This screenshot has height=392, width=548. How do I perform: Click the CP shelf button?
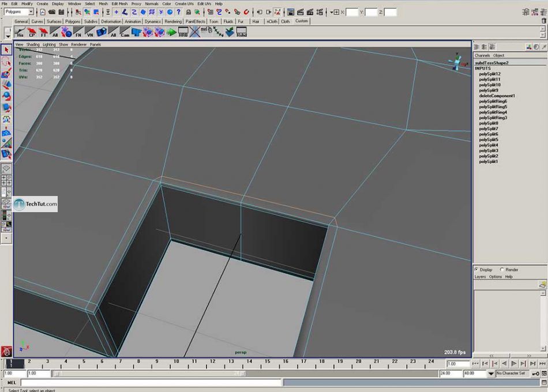(x=32, y=32)
